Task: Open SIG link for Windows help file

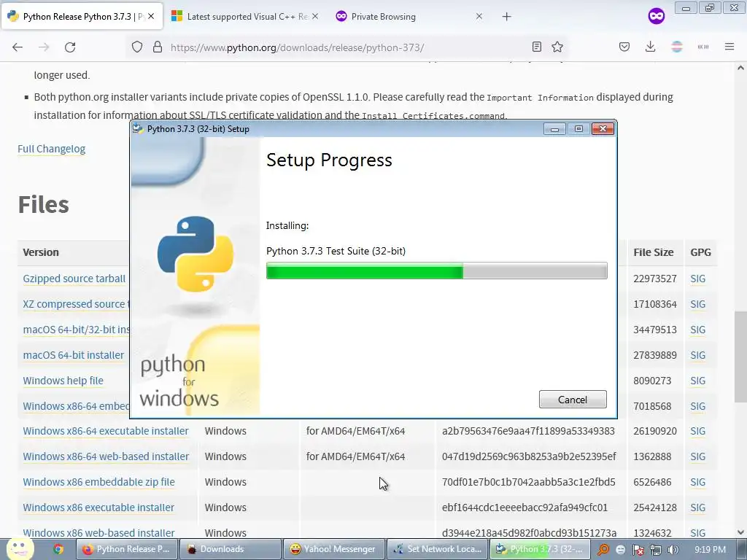Action: coord(697,381)
